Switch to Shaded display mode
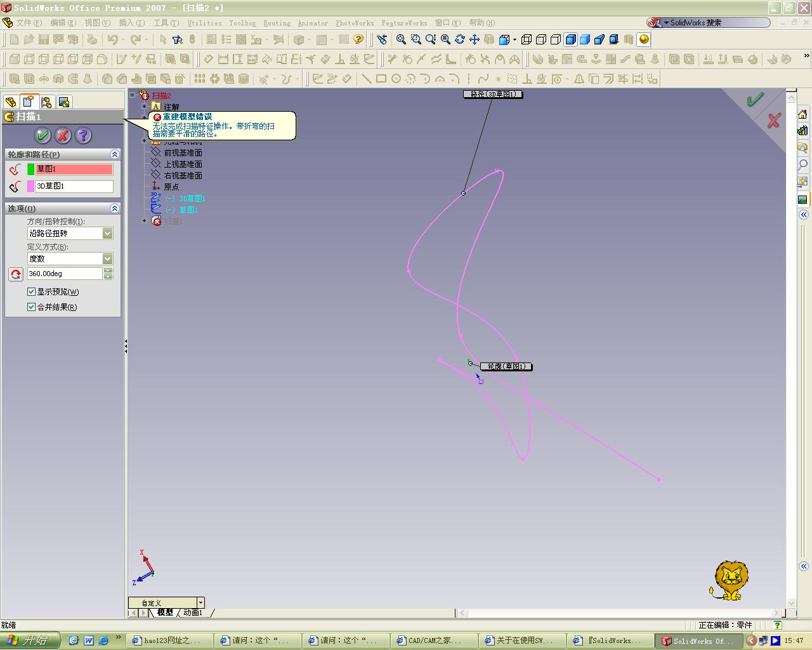Image resolution: width=812 pixels, height=650 pixels. (x=585, y=39)
